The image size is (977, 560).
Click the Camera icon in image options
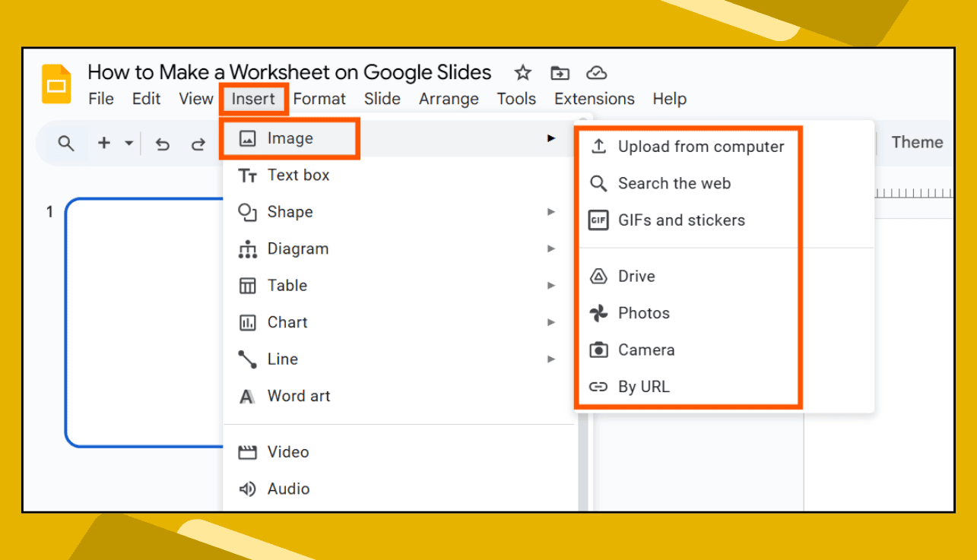point(599,350)
